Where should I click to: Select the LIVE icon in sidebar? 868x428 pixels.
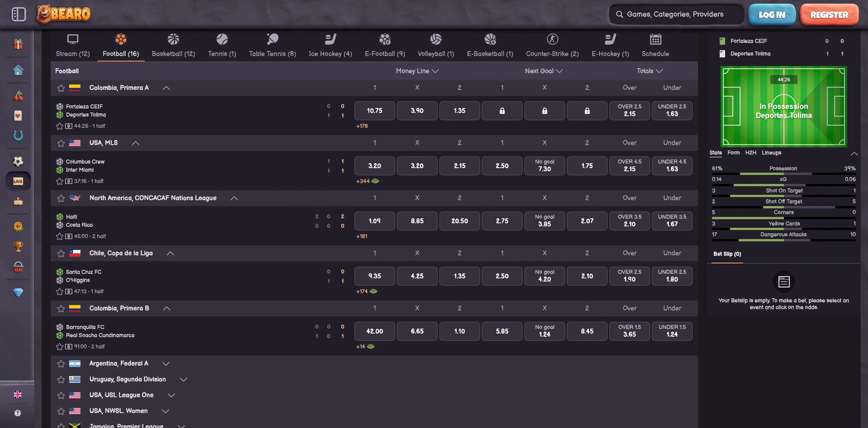[x=18, y=181]
